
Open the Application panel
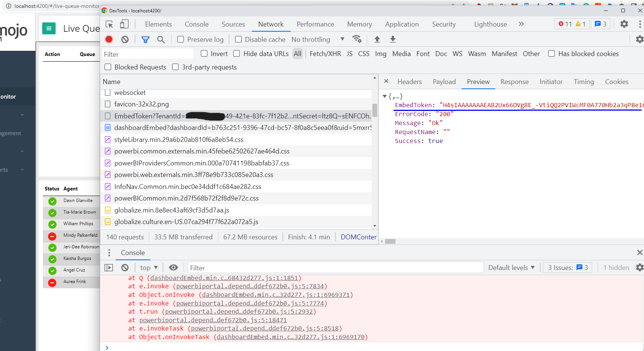click(402, 24)
